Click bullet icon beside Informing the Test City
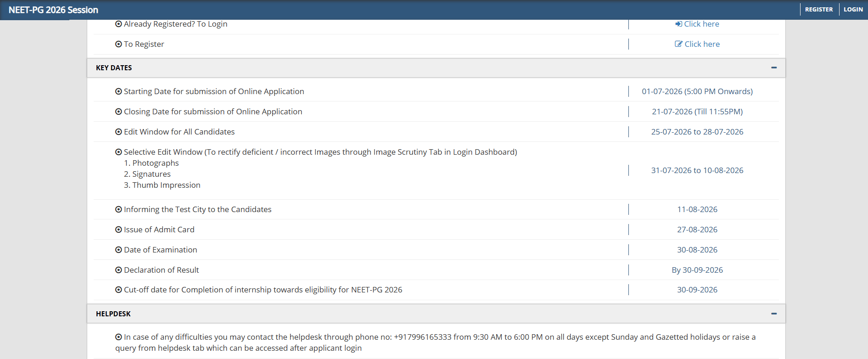 click(x=118, y=209)
